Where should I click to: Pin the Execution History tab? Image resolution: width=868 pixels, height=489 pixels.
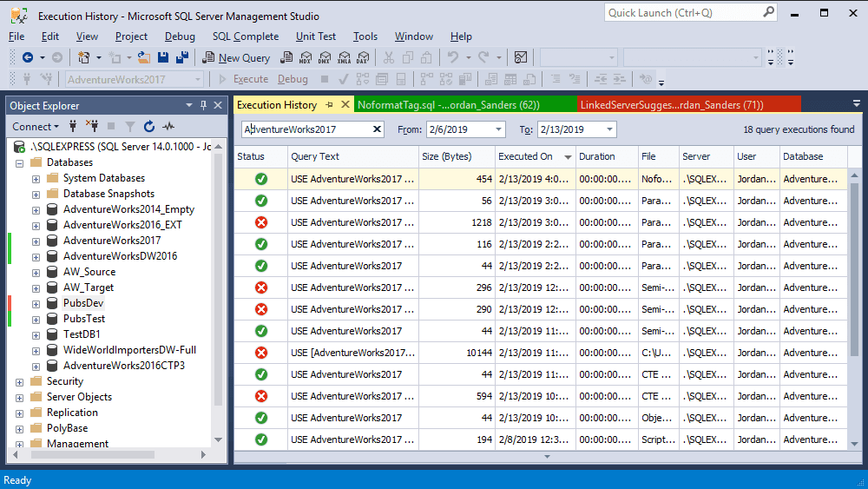coord(329,105)
